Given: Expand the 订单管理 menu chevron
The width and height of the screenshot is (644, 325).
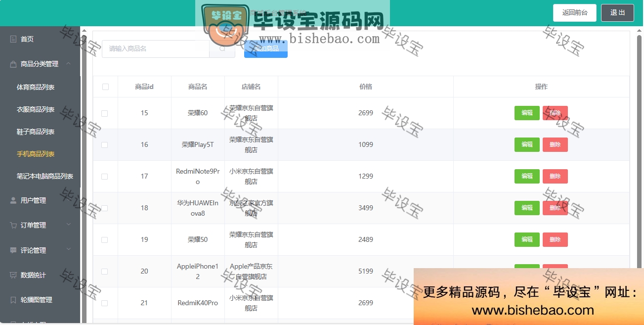Looking at the screenshot, I should [x=68, y=225].
